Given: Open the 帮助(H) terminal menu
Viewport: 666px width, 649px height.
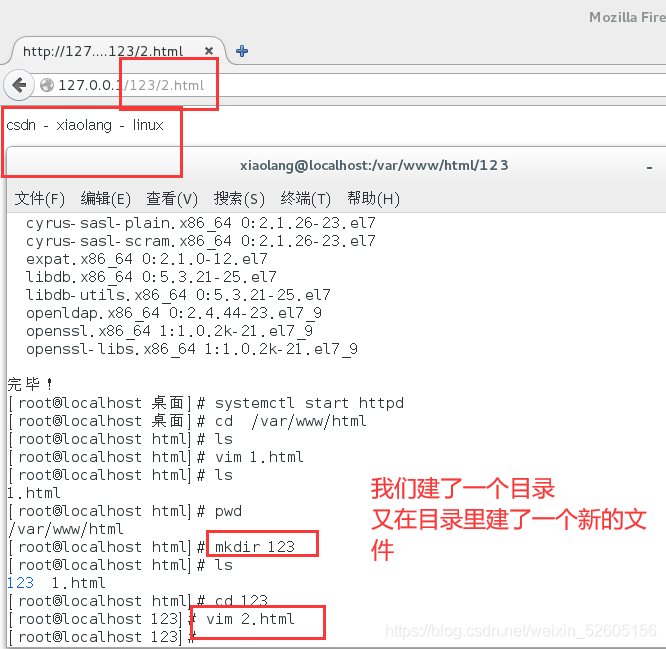Looking at the screenshot, I should click(373, 198).
